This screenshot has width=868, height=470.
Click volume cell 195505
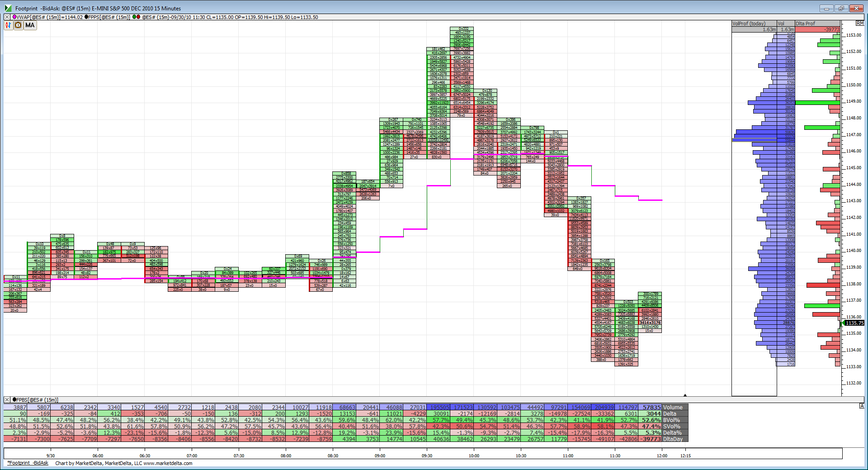tap(438, 407)
